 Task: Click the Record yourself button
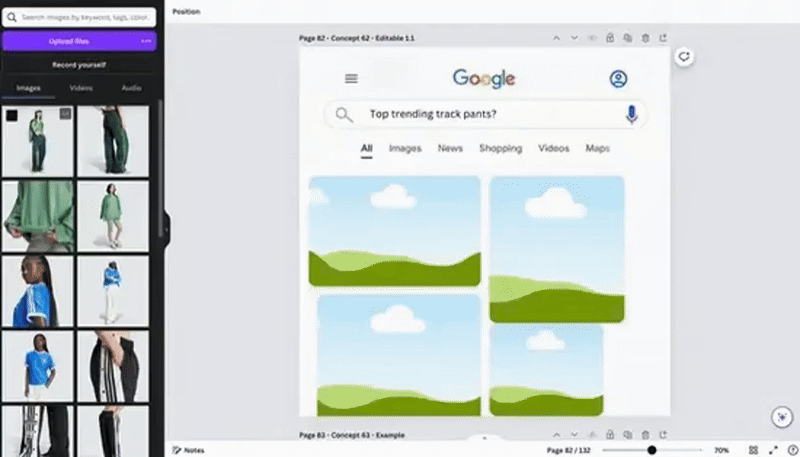(79, 65)
